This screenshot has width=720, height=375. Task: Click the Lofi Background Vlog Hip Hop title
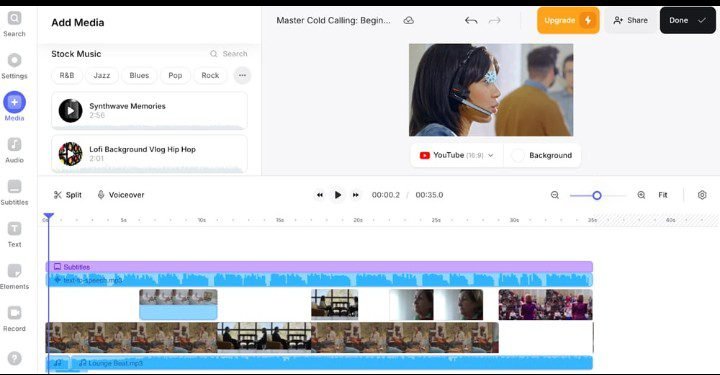point(142,149)
